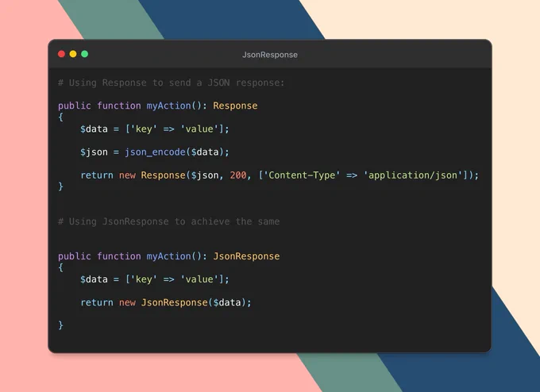This screenshot has width=540, height=392.
Task: Click the 'Content-Type' string
Action: [302, 175]
